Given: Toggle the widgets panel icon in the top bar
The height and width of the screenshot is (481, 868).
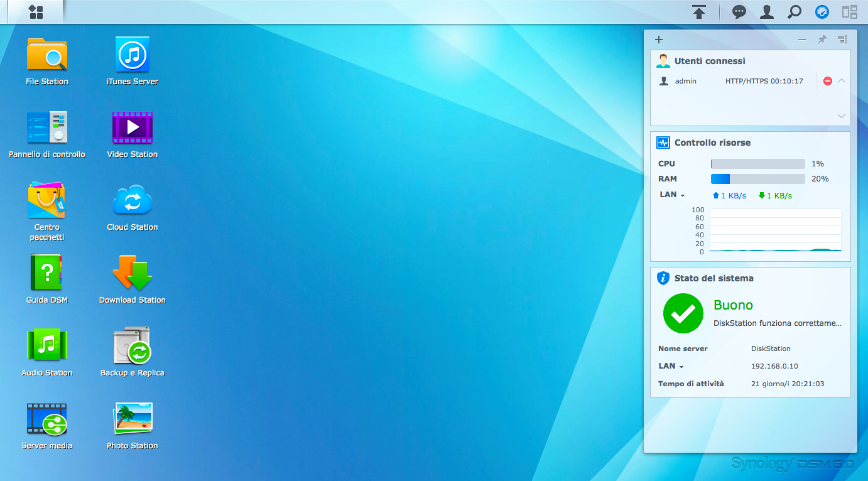Looking at the screenshot, I should pos(850,12).
